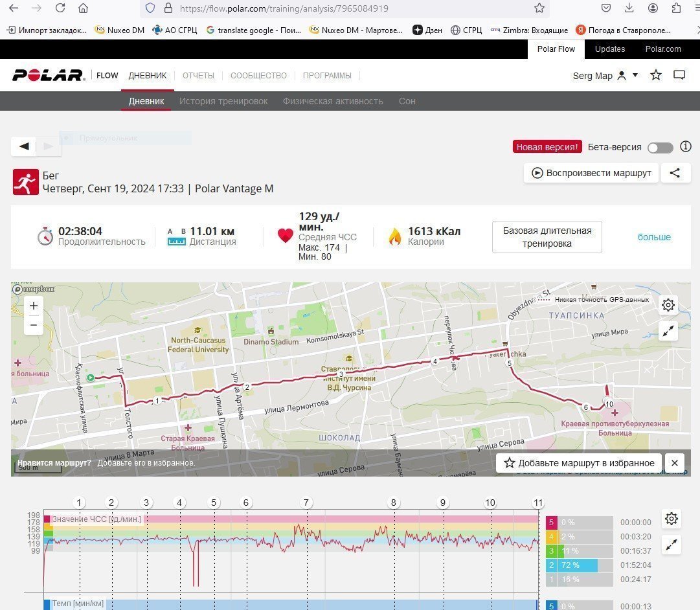Open the Zimbra: Входящие bookmark

(x=529, y=30)
